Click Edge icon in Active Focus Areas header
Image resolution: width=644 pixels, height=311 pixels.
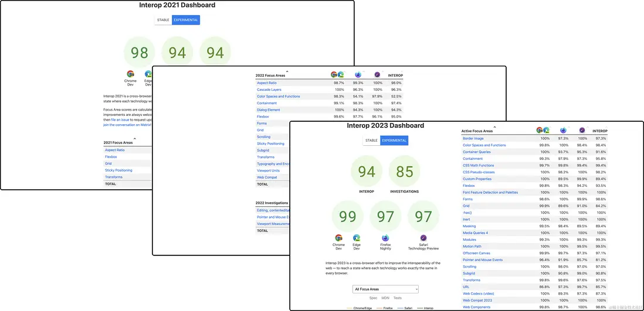coord(546,130)
